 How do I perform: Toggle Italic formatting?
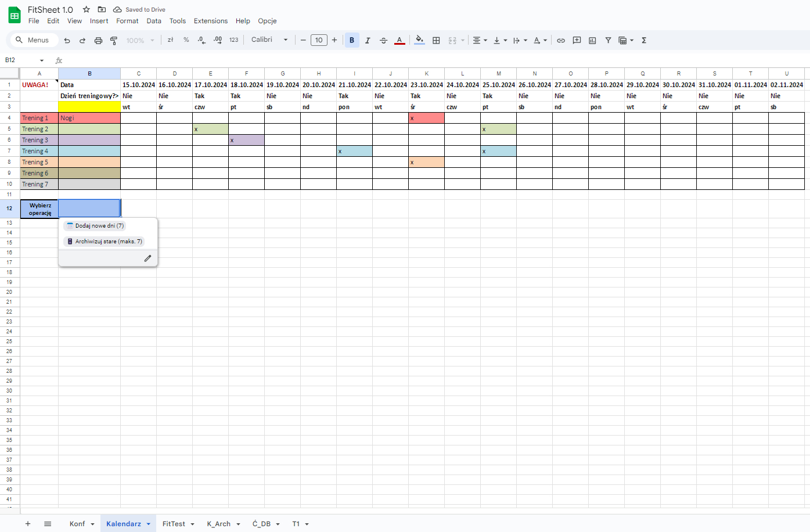pos(368,40)
